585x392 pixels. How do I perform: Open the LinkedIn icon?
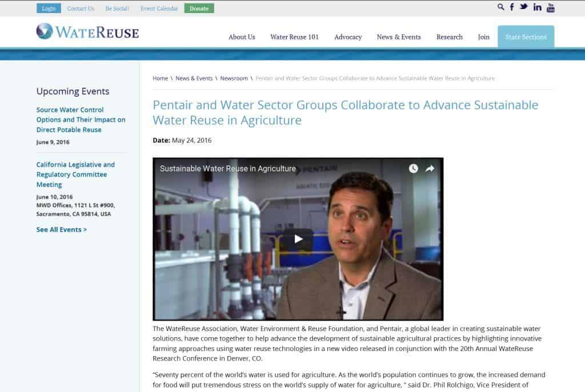point(537,7)
